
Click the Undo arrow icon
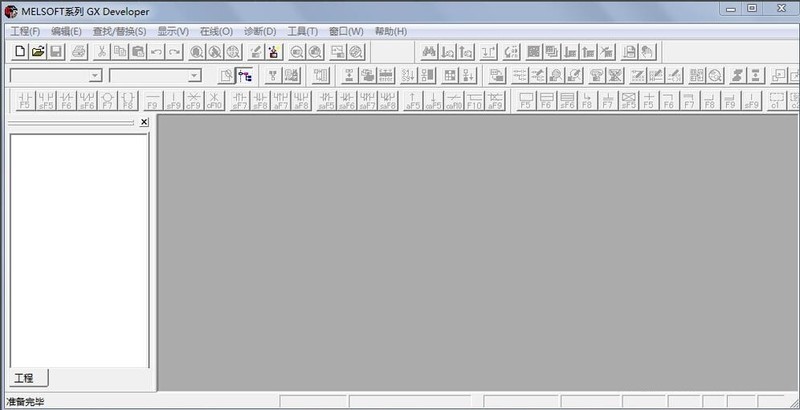[156, 52]
